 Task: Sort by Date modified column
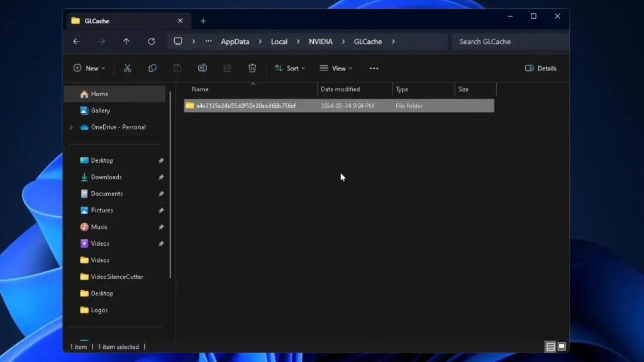pyautogui.click(x=340, y=89)
